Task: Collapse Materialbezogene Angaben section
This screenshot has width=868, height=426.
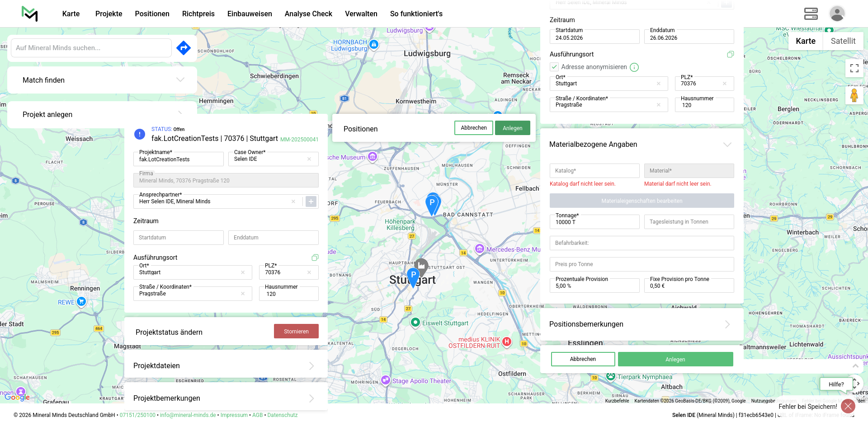Action: pyautogui.click(x=727, y=145)
